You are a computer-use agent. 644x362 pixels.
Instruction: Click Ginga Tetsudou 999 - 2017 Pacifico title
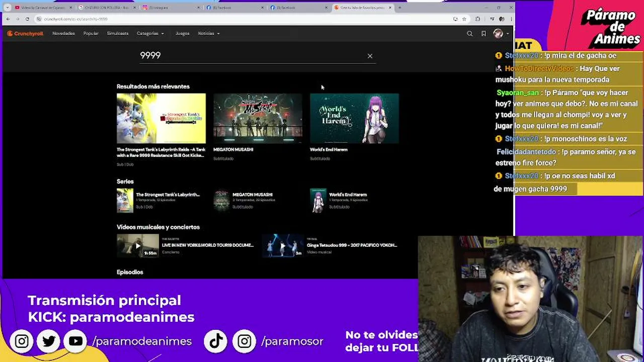pyautogui.click(x=352, y=245)
